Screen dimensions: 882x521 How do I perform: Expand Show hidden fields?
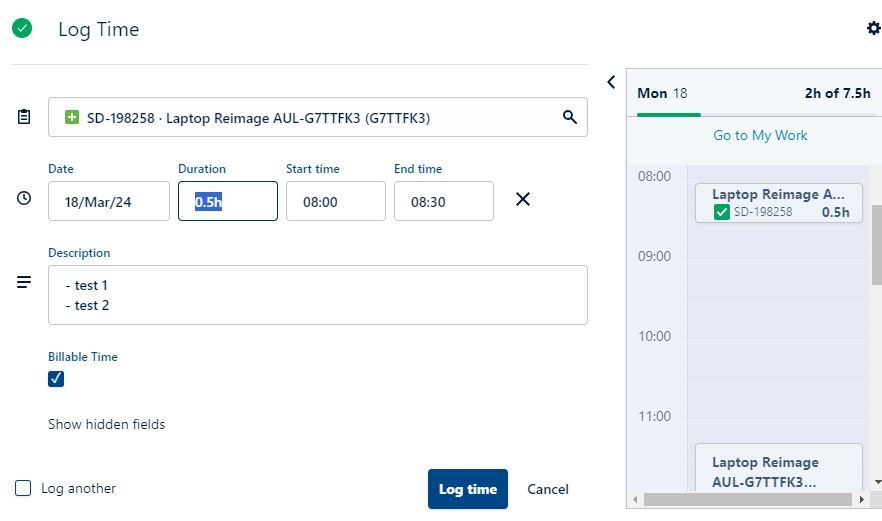coord(106,424)
